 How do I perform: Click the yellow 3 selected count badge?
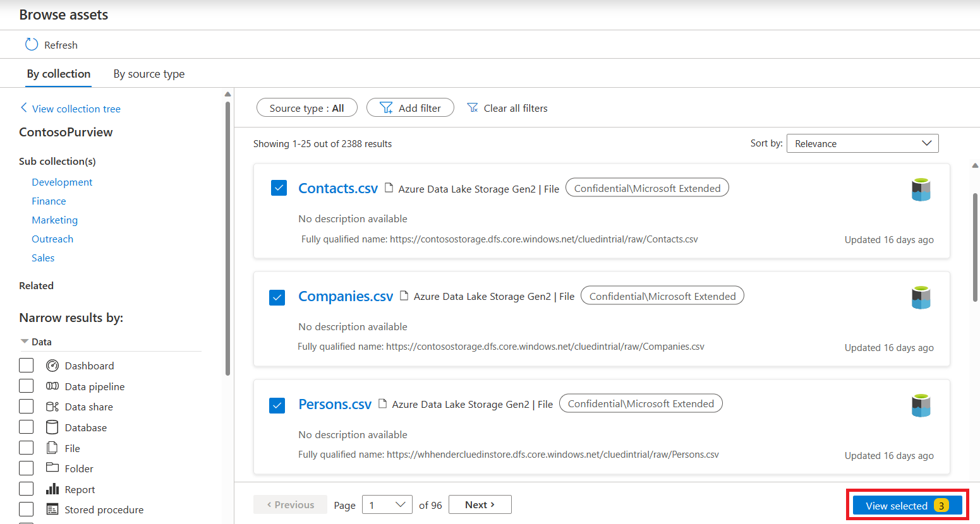click(941, 506)
